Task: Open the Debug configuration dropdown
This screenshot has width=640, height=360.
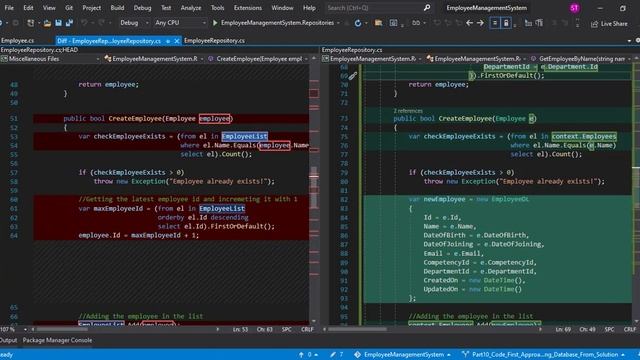Action: click(x=134, y=23)
